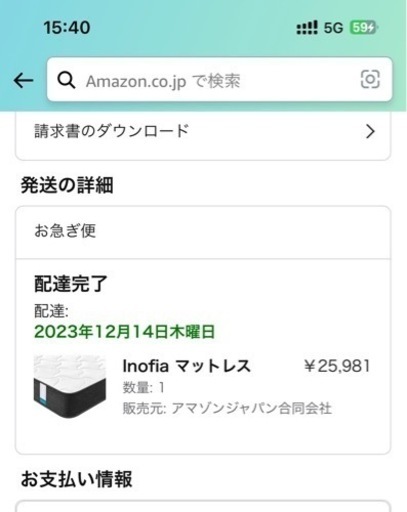The image size is (407, 512).
Task: Tap the back arrow icon
Action: coord(23,80)
